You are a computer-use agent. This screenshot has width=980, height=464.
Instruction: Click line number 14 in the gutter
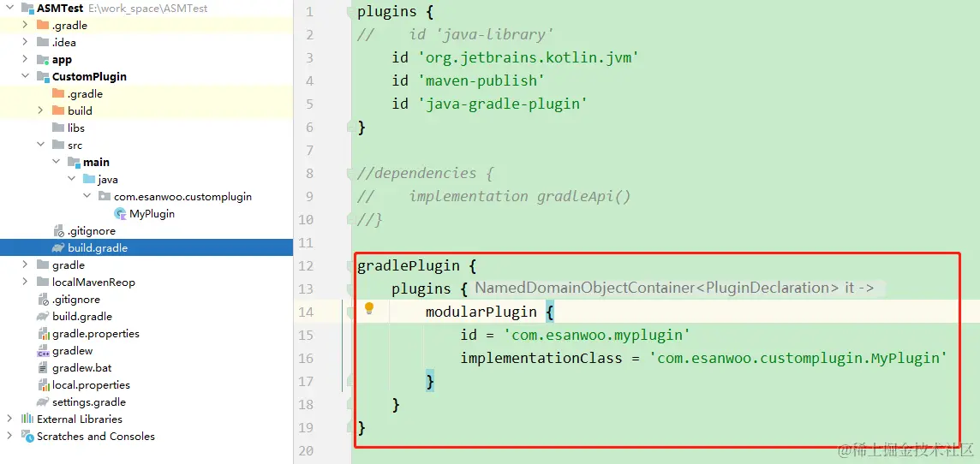306,312
